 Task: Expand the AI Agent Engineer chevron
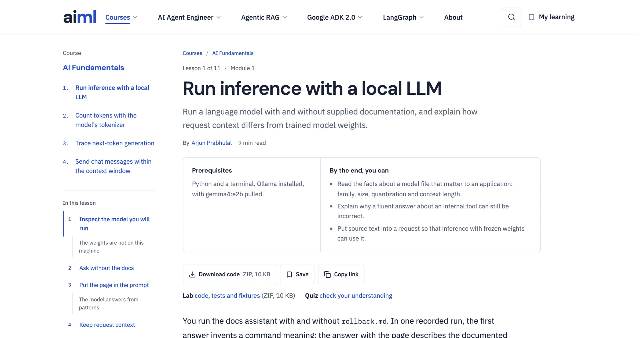(218, 17)
